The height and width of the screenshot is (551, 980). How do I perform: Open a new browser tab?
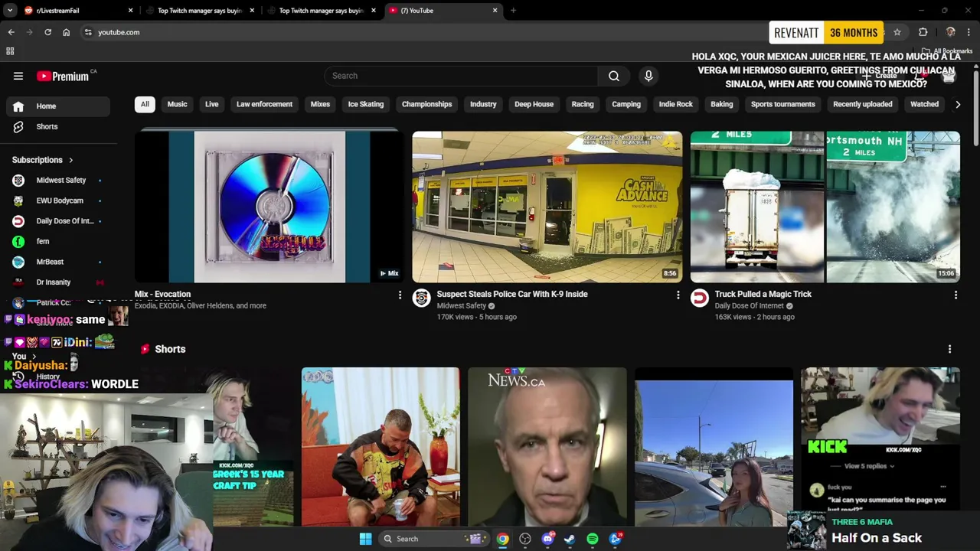point(513,11)
